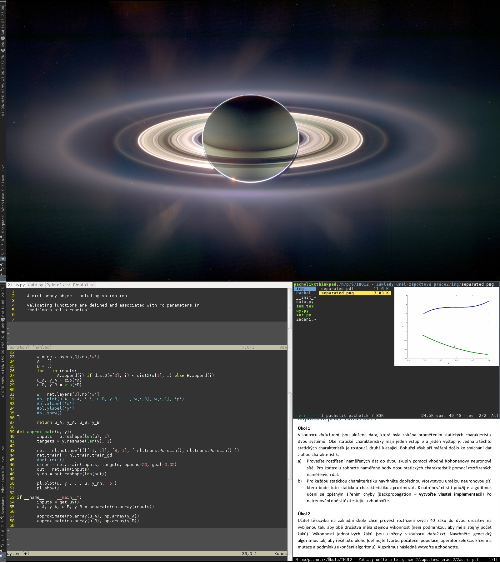
Task: Click the first tab label in the vim tabline
Action: 26,285
